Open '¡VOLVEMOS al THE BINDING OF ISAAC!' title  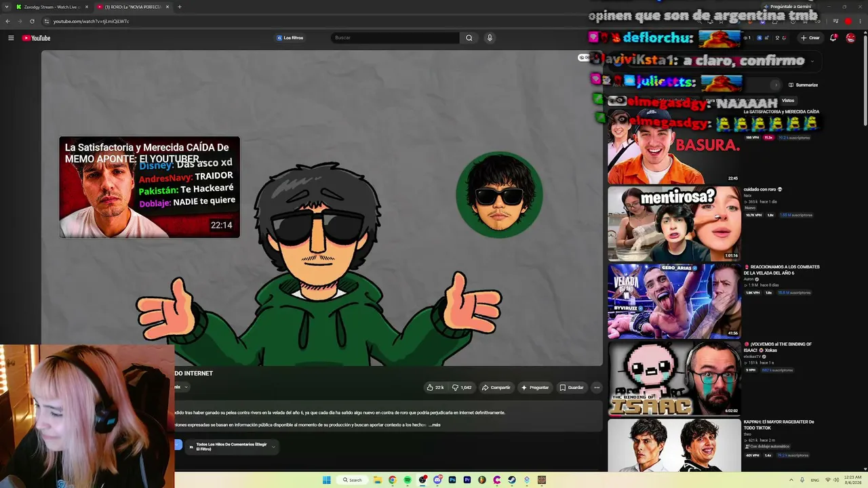778,347
